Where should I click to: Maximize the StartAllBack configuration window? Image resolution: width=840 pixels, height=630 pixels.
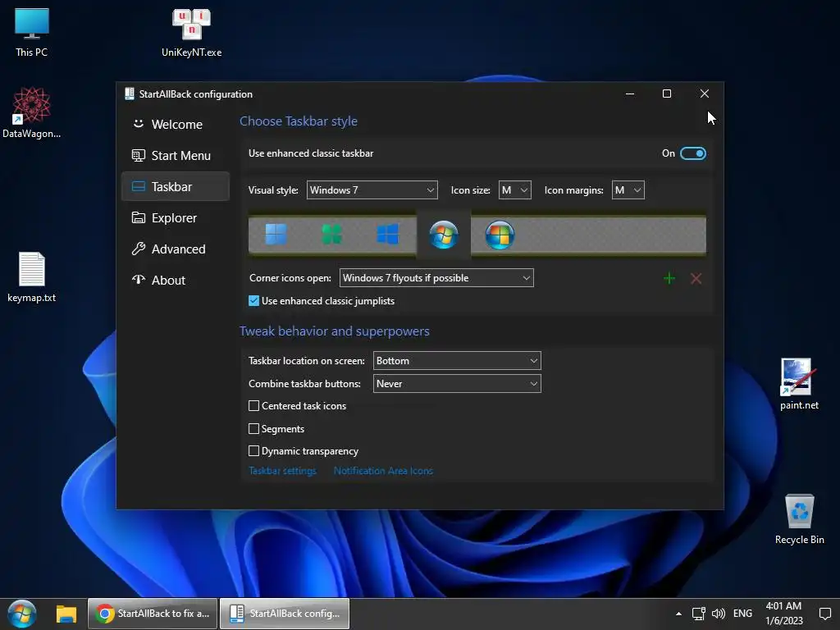coord(667,94)
